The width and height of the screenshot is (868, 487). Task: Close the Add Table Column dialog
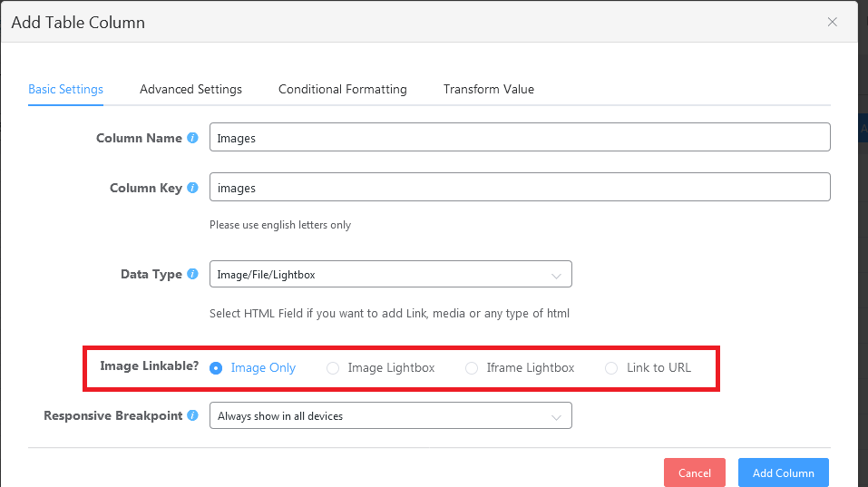tap(832, 23)
